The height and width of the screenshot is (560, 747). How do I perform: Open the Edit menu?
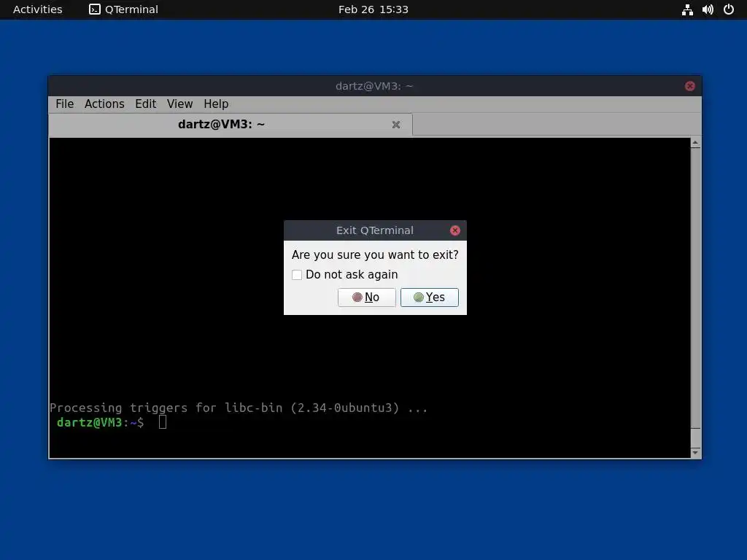pos(145,104)
